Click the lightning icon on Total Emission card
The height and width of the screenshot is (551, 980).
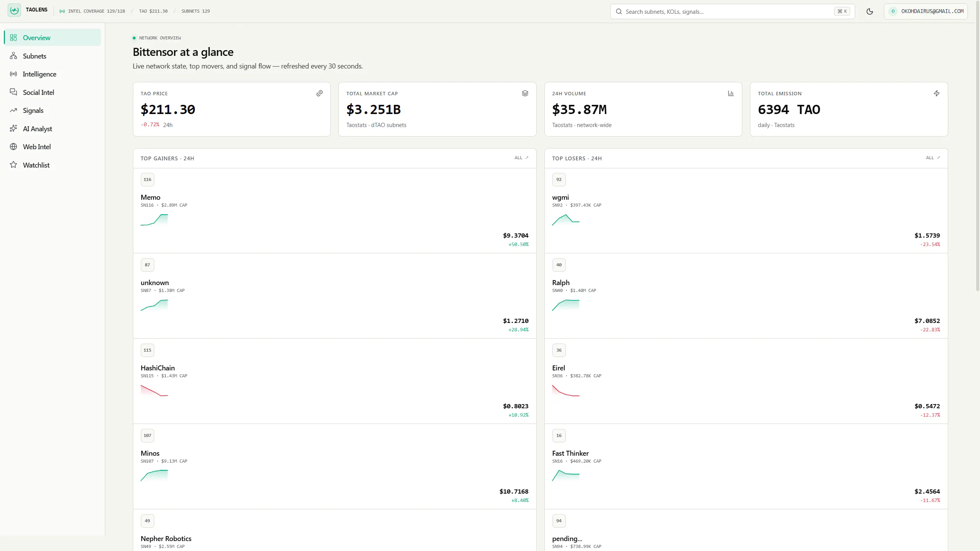(936, 93)
